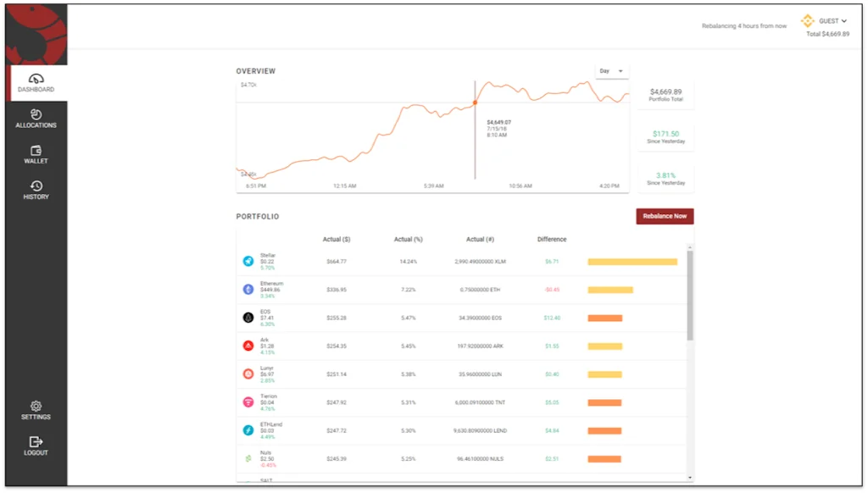Image resolution: width=868 pixels, height=493 pixels.
Task: Click the Ethereum coin icon
Action: (x=247, y=289)
